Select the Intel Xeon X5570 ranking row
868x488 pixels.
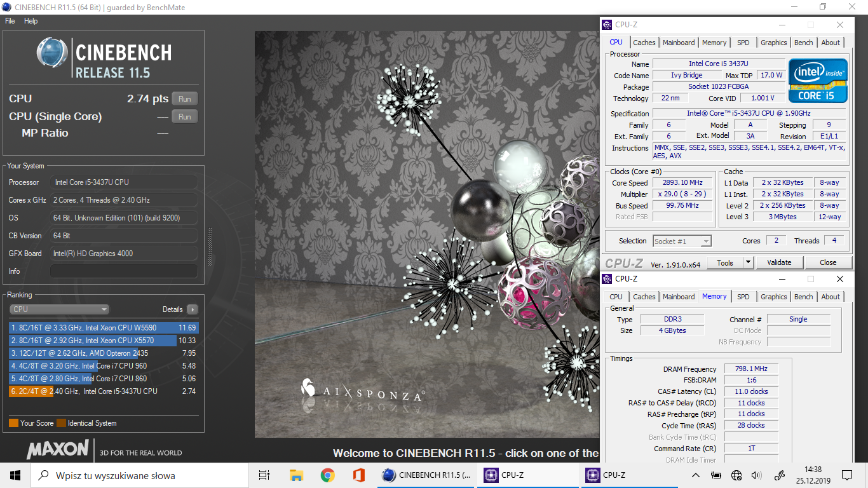tap(104, 341)
